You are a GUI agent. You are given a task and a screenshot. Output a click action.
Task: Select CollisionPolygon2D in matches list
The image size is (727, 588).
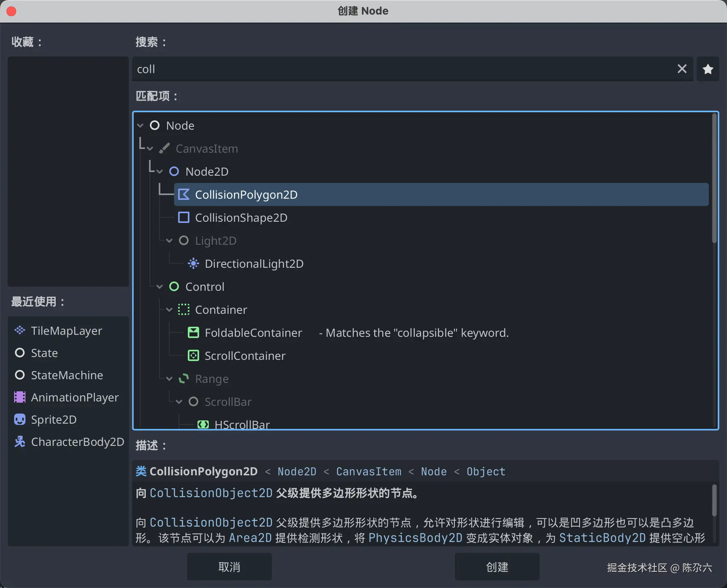(441, 195)
